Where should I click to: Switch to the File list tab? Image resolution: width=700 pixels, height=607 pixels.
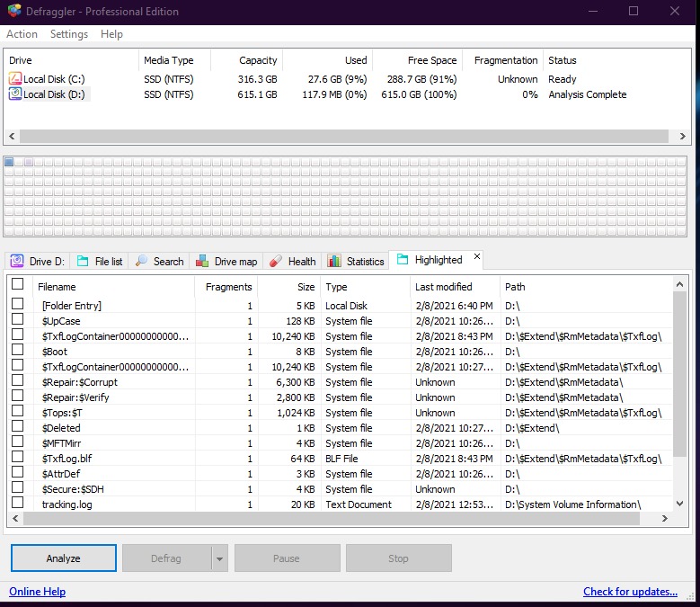pos(100,262)
